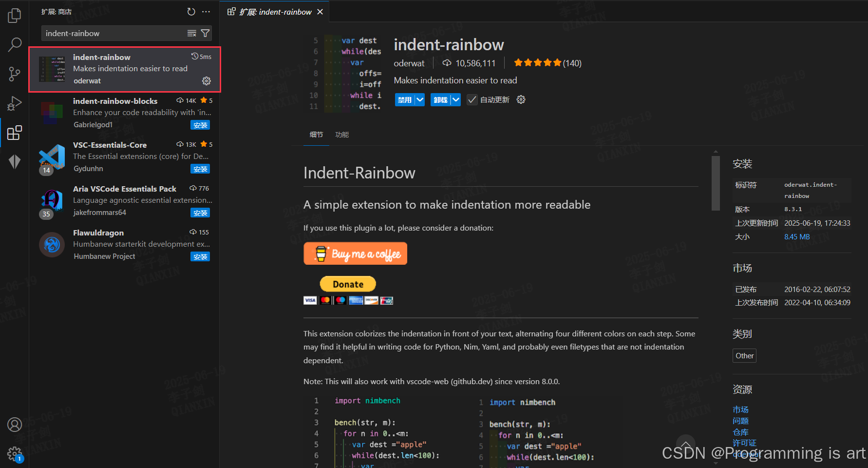Install Aria VSCode Essentials Pack
This screenshot has width=868, height=468.
tap(200, 213)
